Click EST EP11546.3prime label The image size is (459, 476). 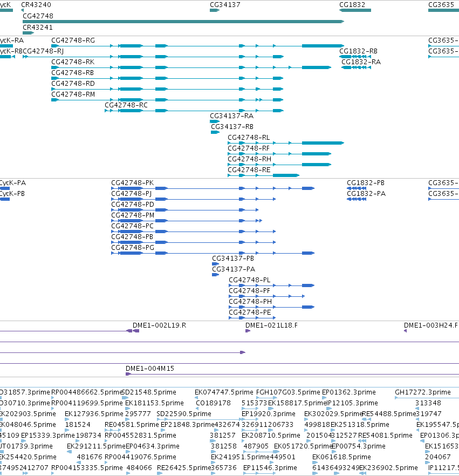point(270,468)
